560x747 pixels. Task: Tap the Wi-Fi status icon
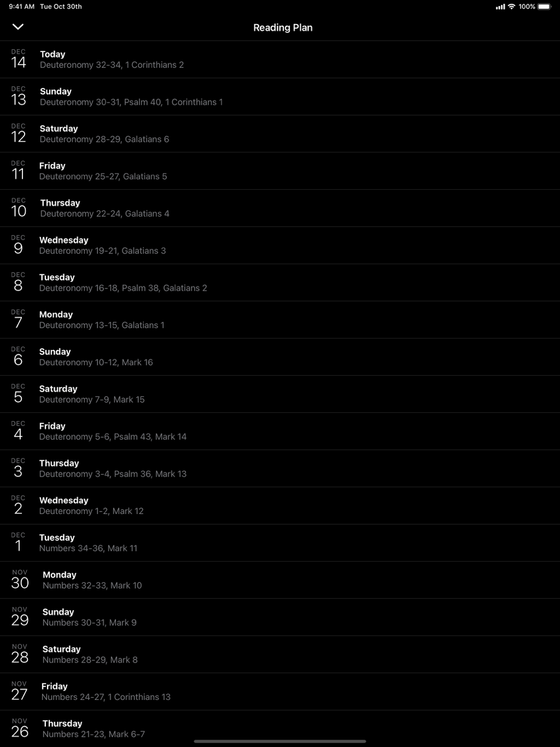pyautogui.click(x=511, y=7)
